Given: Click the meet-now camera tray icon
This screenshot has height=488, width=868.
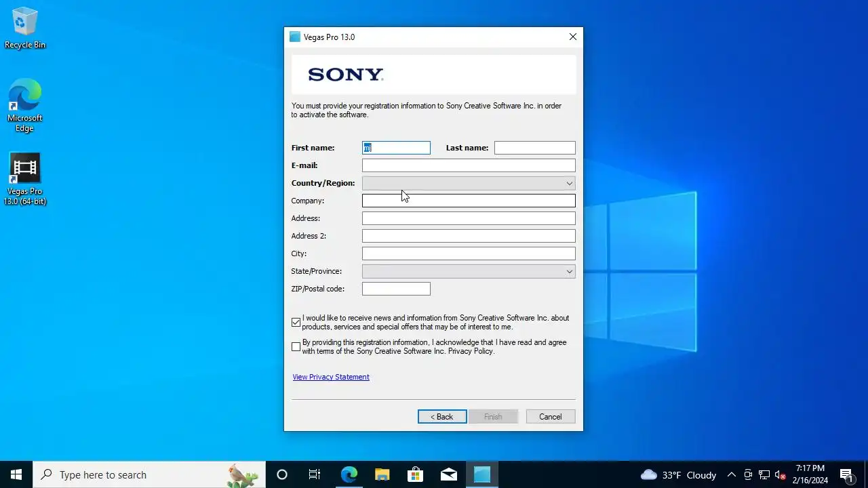Looking at the screenshot, I should tap(748, 474).
